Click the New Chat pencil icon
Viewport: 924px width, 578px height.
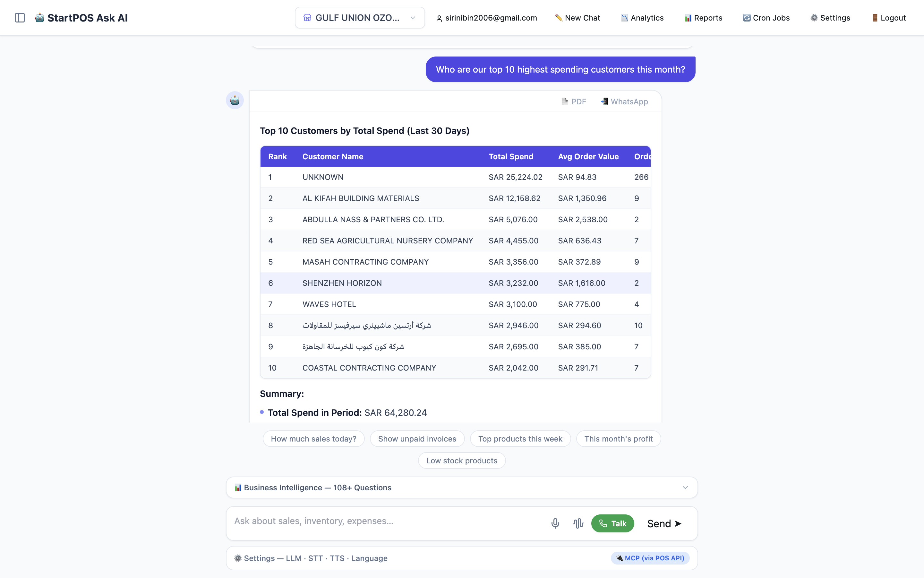pos(559,18)
